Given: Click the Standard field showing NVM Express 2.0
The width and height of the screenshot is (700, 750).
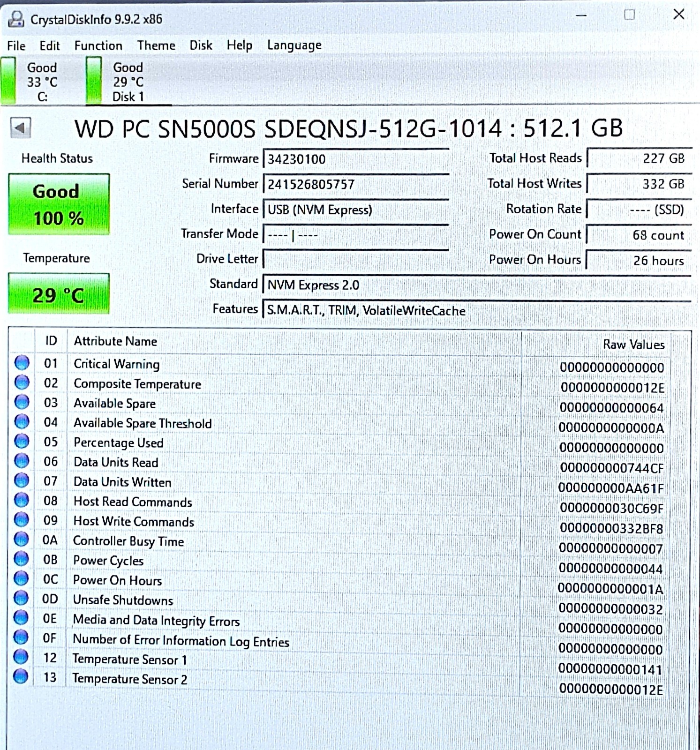Looking at the screenshot, I should [477, 285].
